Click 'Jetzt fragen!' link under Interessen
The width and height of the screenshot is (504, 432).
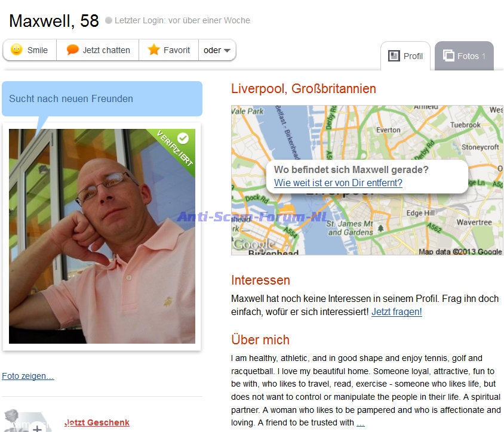click(x=397, y=312)
